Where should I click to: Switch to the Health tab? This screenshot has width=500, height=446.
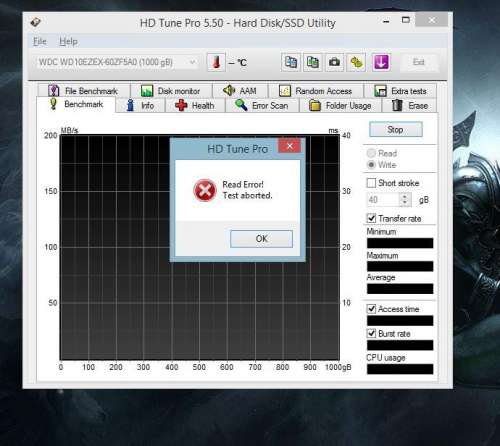coord(195,106)
